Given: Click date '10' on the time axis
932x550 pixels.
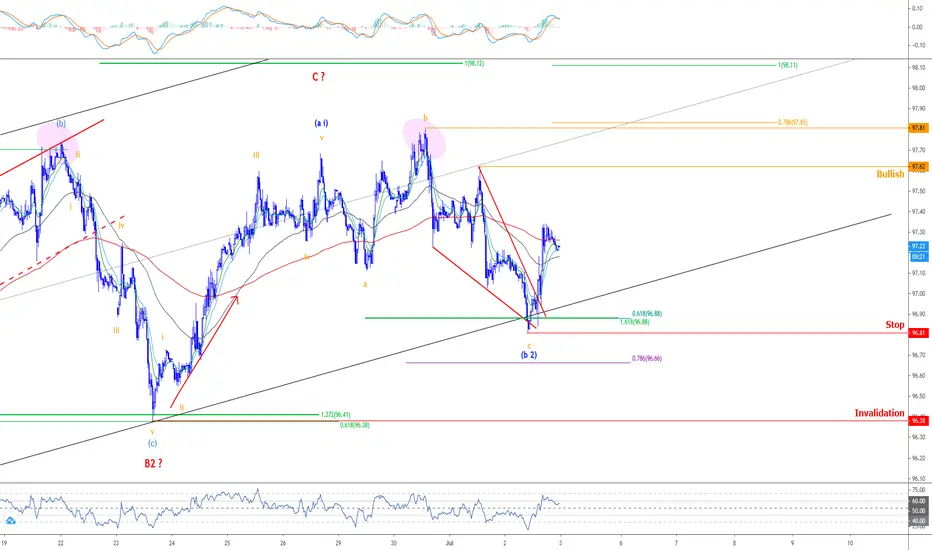Looking at the screenshot, I should pos(850,543).
